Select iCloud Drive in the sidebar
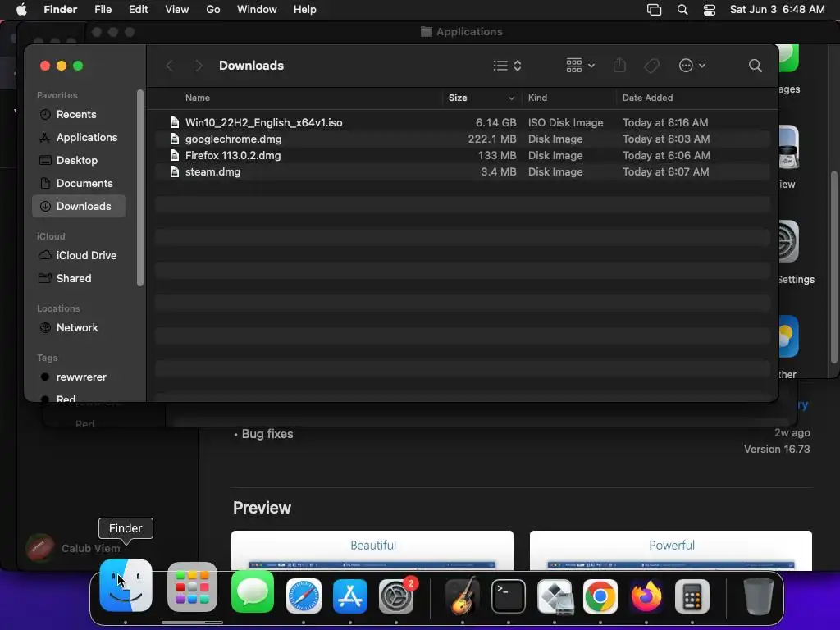Viewport: 840px width, 630px height. coord(79,256)
